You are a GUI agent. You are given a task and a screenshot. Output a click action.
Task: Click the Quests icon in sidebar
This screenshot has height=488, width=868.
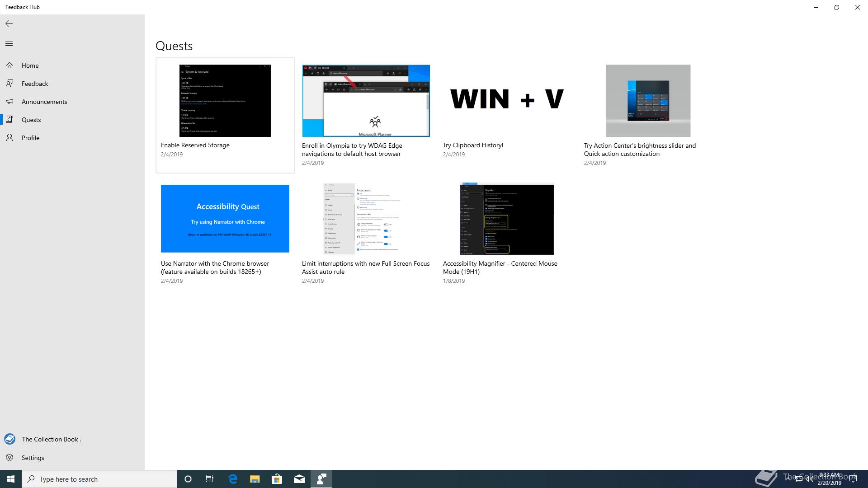click(9, 120)
